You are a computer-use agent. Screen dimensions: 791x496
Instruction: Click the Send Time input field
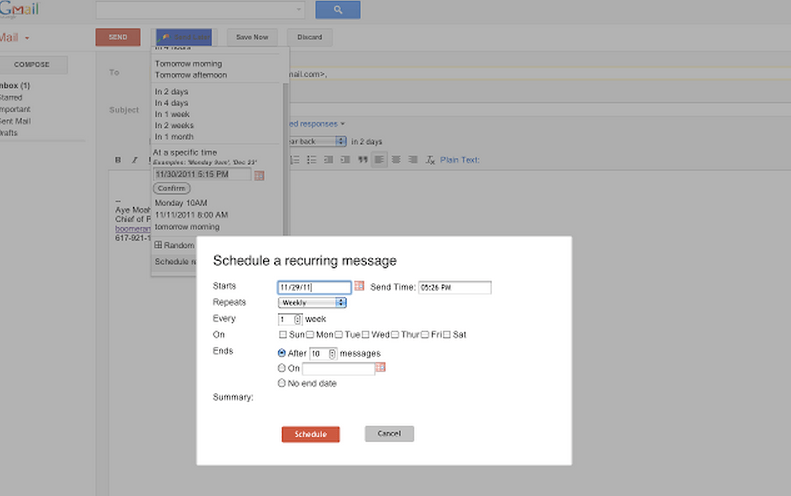455,288
